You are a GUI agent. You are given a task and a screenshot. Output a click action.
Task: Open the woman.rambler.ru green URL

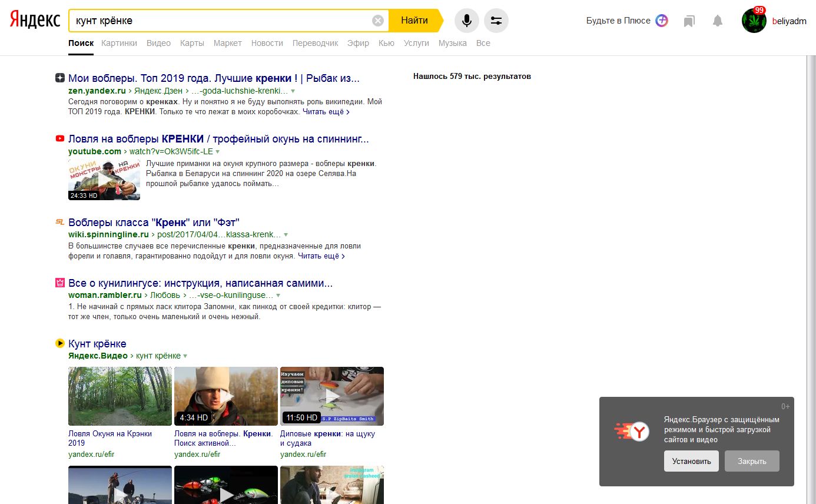point(105,296)
